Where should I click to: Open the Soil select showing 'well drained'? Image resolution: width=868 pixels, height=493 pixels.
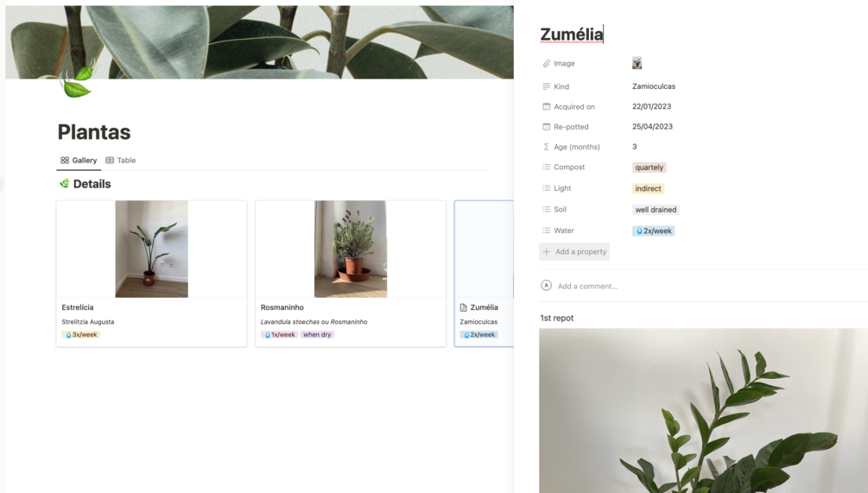click(x=656, y=210)
